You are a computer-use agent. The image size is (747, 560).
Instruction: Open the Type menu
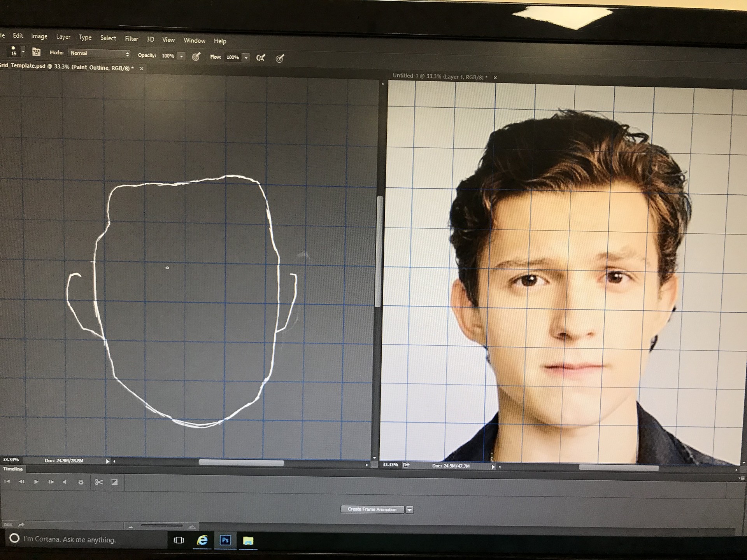(85, 37)
